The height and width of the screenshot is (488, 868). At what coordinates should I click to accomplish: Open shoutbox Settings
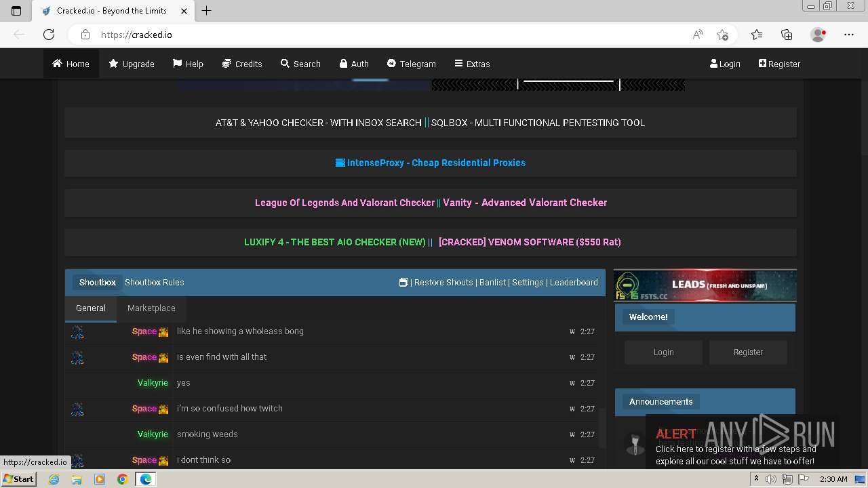tap(528, 282)
